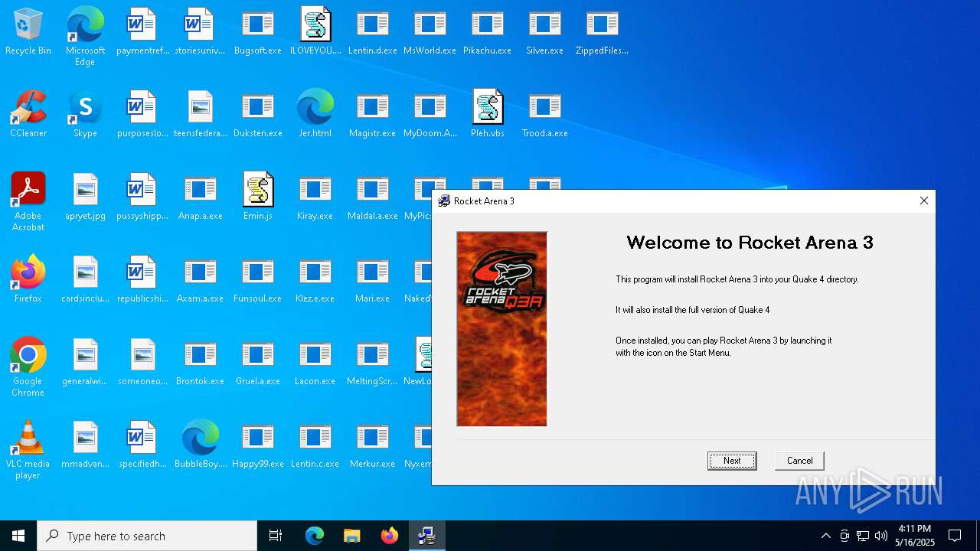Image resolution: width=980 pixels, height=551 pixels.
Task: Select the MeltingScr desktop icon
Action: tap(372, 362)
